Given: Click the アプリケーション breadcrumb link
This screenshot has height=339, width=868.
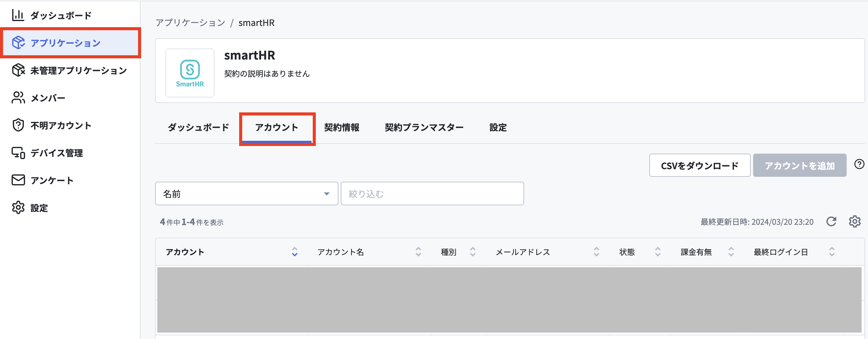Looking at the screenshot, I should pos(190,23).
